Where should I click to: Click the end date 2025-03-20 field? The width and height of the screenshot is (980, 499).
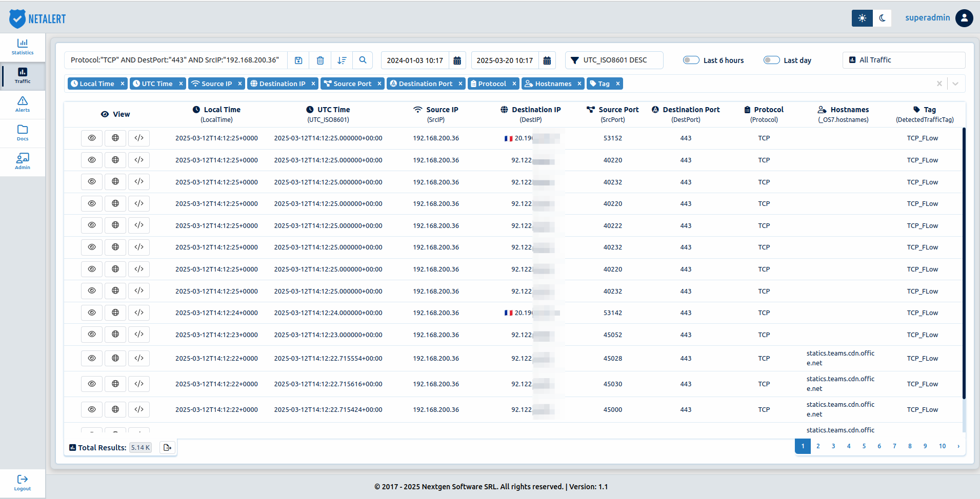tap(505, 60)
